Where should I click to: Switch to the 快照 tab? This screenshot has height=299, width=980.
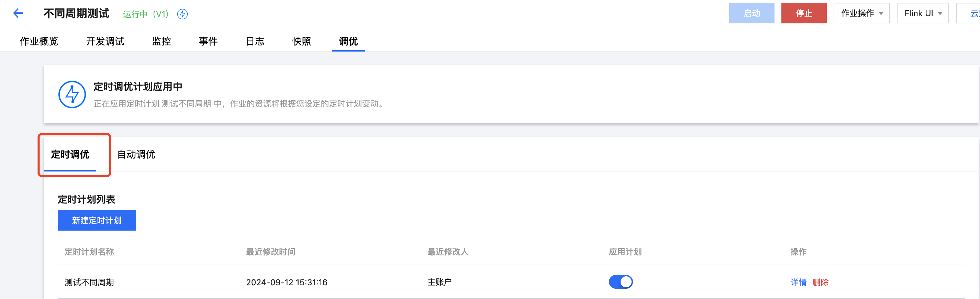(x=302, y=41)
